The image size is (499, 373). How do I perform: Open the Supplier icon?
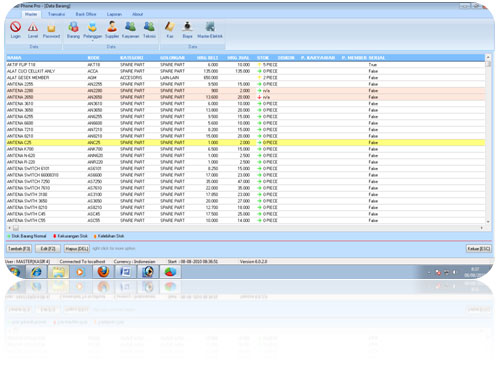click(x=112, y=30)
